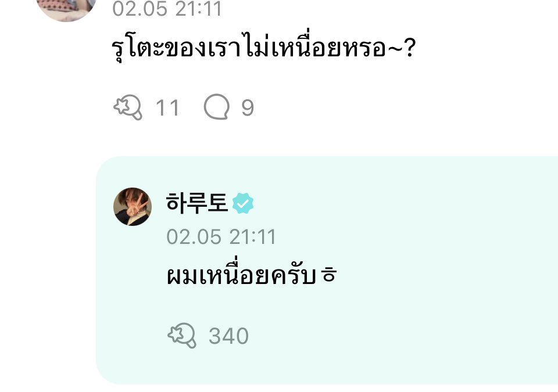This screenshot has width=558, height=392.
Task: Select the fan comment ending with หรอ~?
Action: click(263, 47)
